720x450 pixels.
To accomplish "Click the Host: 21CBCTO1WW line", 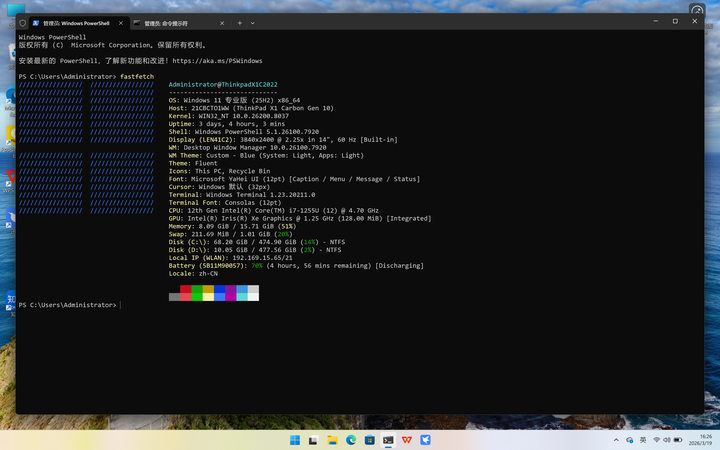I will [x=251, y=108].
